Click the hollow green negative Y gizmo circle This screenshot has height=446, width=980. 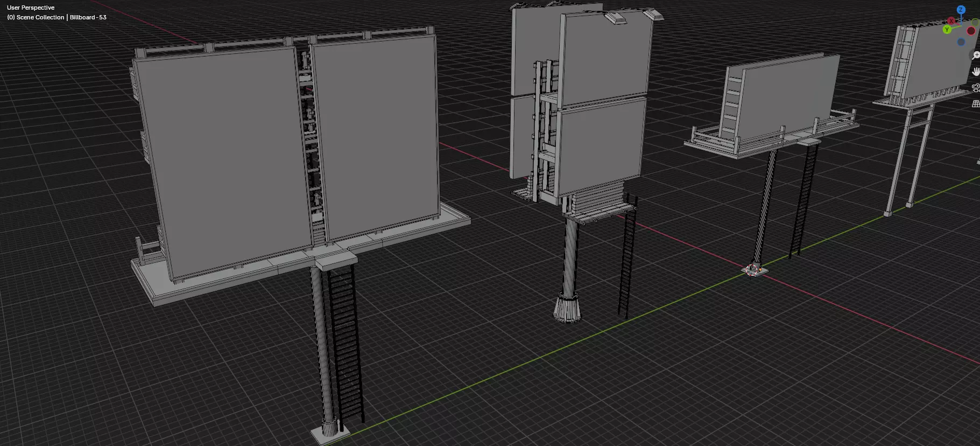pos(976,23)
